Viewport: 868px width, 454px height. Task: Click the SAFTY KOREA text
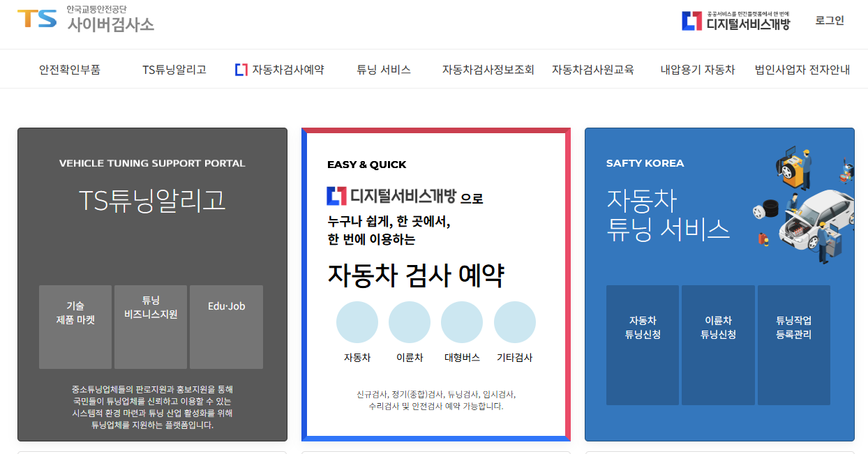(645, 163)
